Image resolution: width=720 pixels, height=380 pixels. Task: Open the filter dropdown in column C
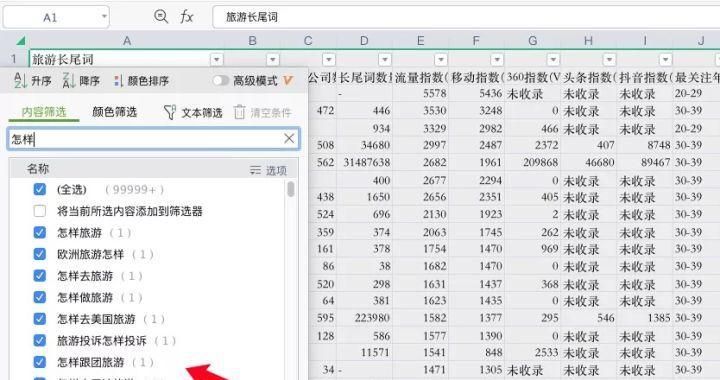click(x=329, y=59)
